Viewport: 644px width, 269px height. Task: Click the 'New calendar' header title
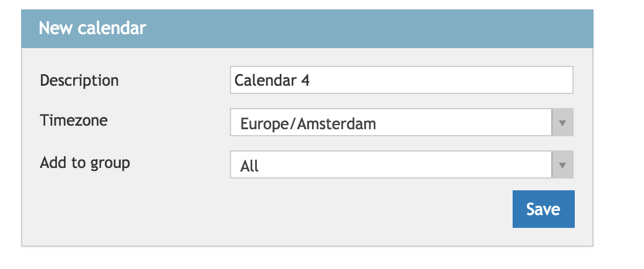(x=92, y=28)
